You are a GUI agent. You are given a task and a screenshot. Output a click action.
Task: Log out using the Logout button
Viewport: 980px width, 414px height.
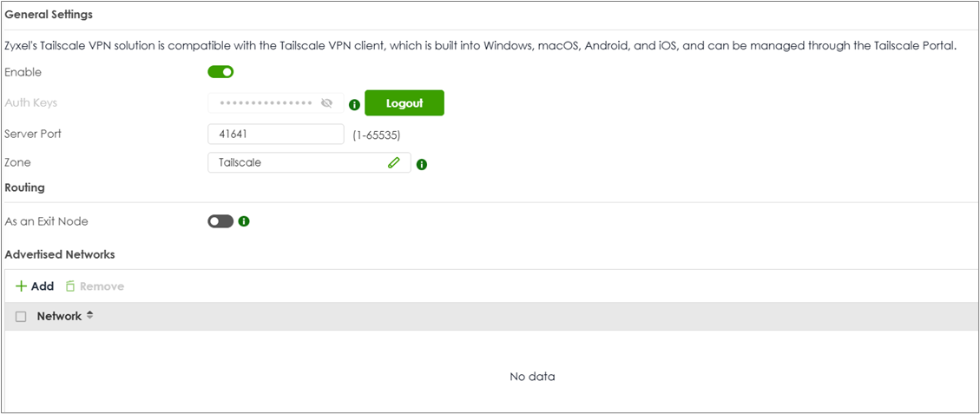click(x=404, y=103)
